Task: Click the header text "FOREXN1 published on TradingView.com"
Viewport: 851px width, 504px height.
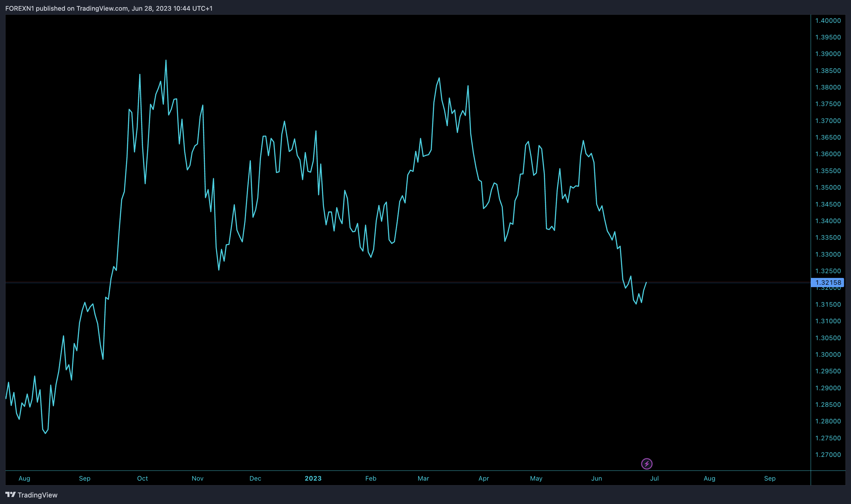Action: pyautogui.click(x=67, y=8)
